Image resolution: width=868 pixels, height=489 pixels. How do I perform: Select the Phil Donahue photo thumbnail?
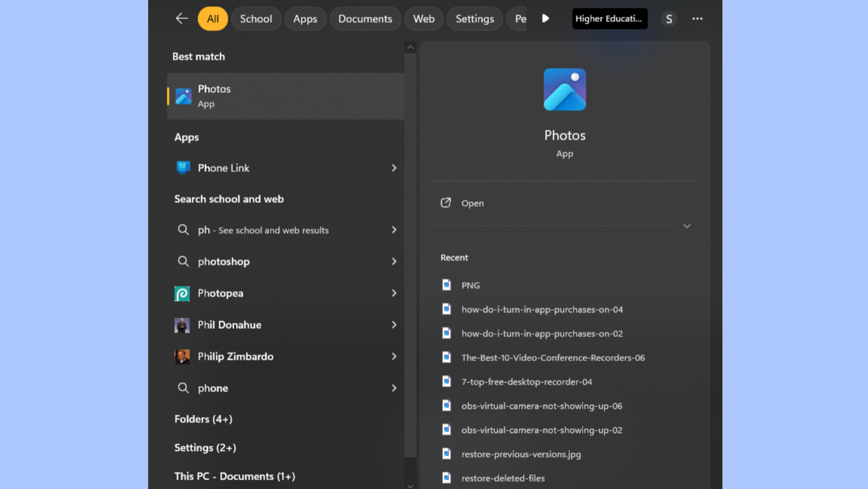(x=182, y=325)
